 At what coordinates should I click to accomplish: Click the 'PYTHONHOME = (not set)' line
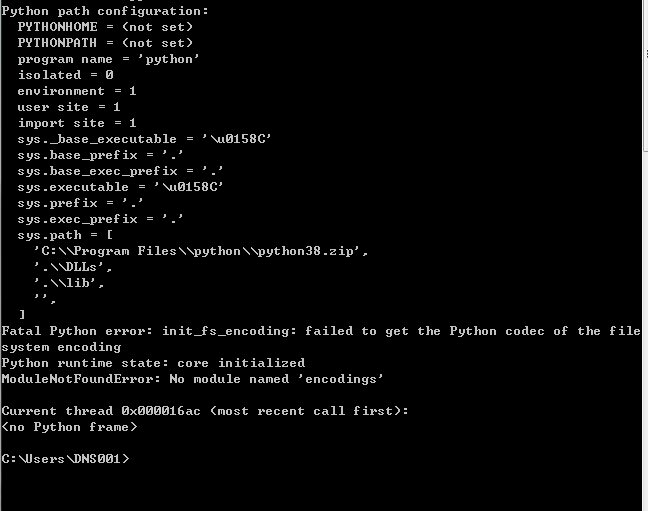point(105,27)
